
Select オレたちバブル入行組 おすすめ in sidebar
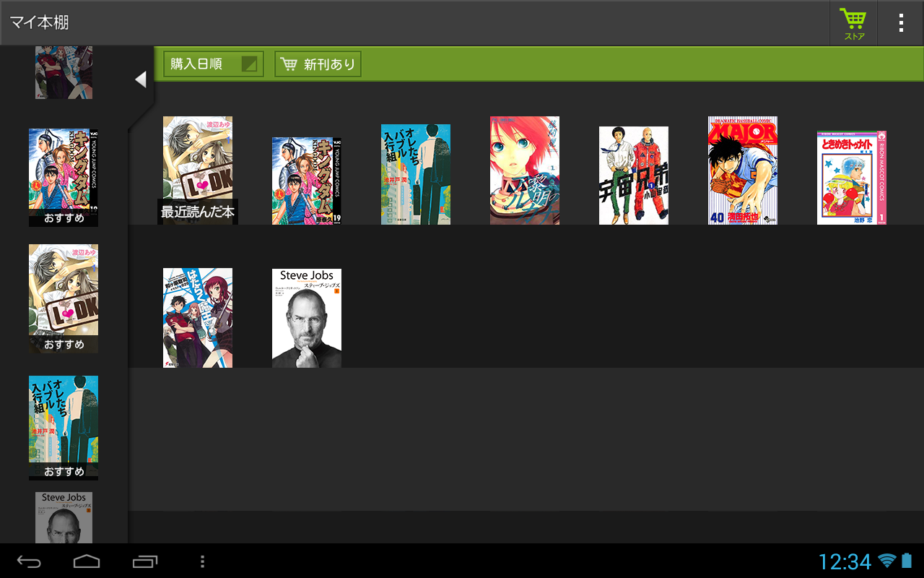(x=64, y=428)
